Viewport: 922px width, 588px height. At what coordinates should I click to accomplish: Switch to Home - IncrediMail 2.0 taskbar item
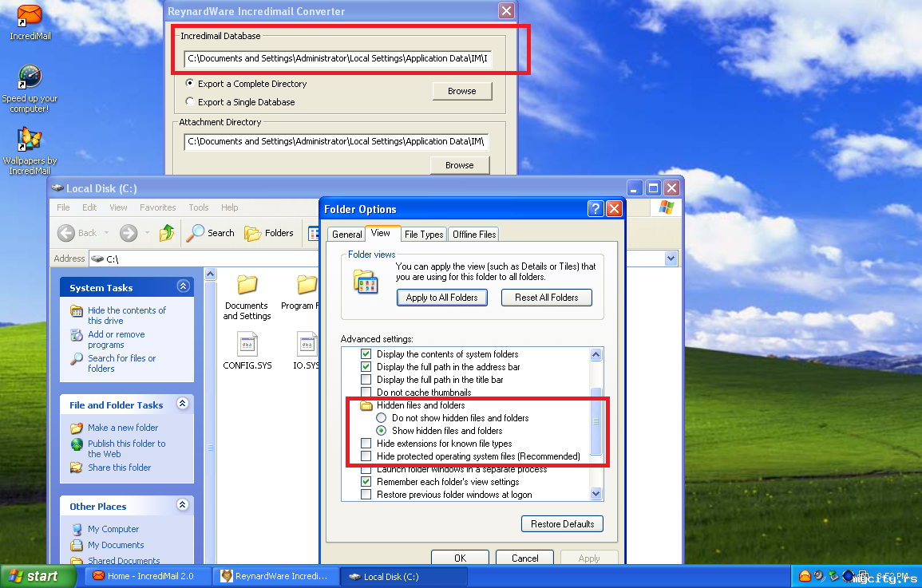[148, 576]
